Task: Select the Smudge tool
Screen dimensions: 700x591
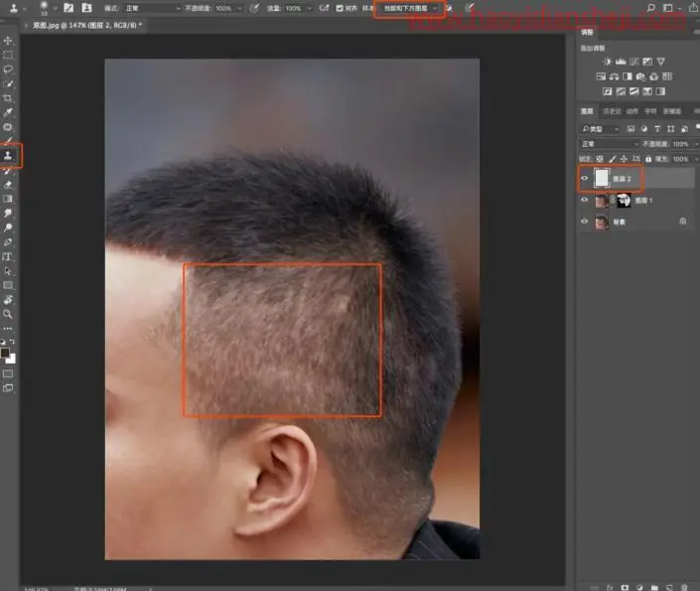Action: pos(8,214)
